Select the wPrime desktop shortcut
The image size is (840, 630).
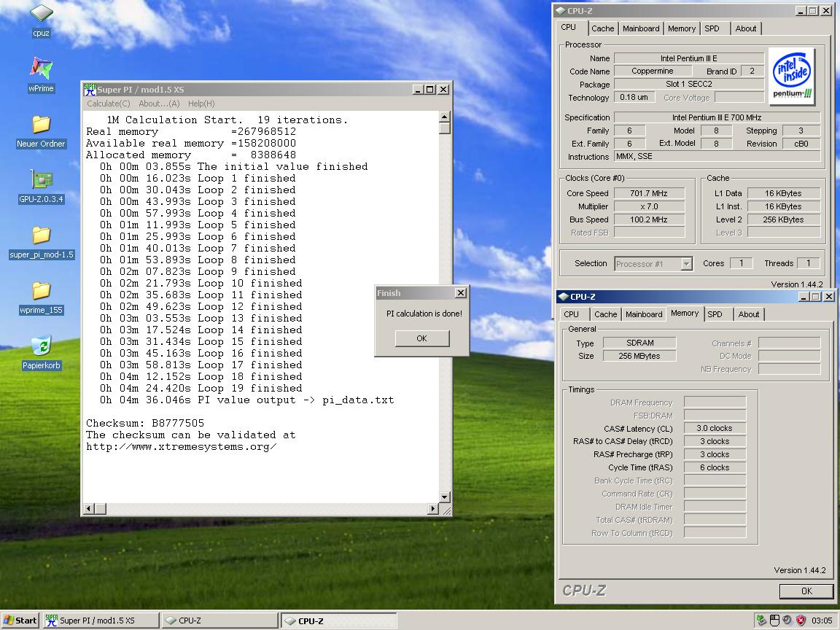tap(42, 75)
